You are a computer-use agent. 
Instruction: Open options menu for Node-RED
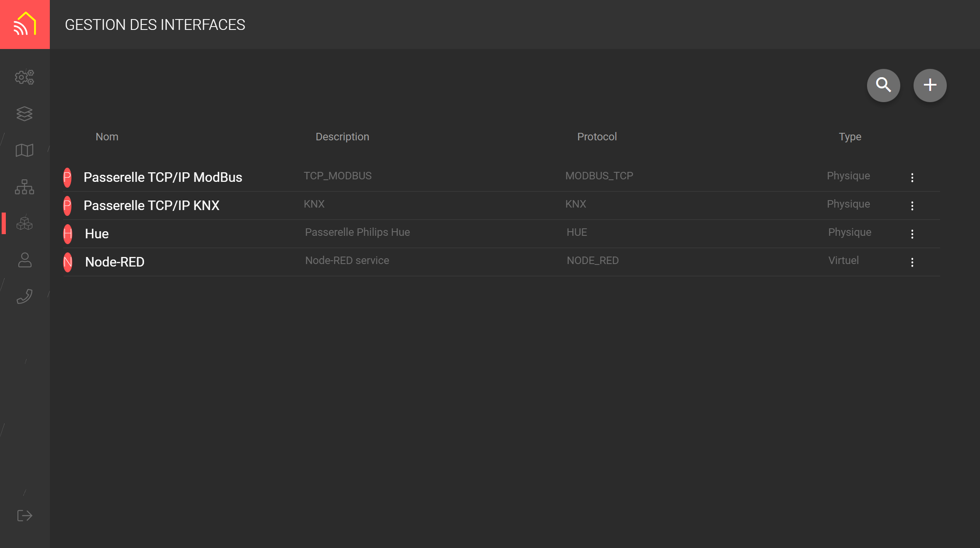tap(912, 262)
